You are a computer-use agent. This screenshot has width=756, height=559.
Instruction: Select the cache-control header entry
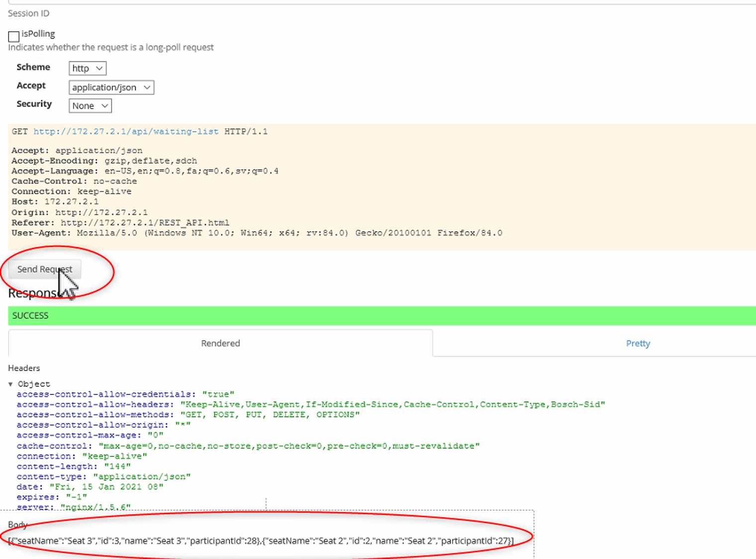pyautogui.click(x=248, y=446)
